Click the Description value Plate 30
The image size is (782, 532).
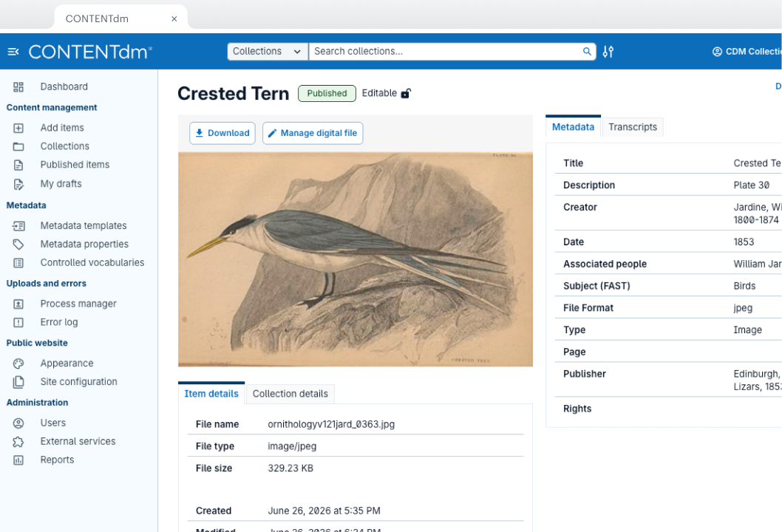coord(751,185)
